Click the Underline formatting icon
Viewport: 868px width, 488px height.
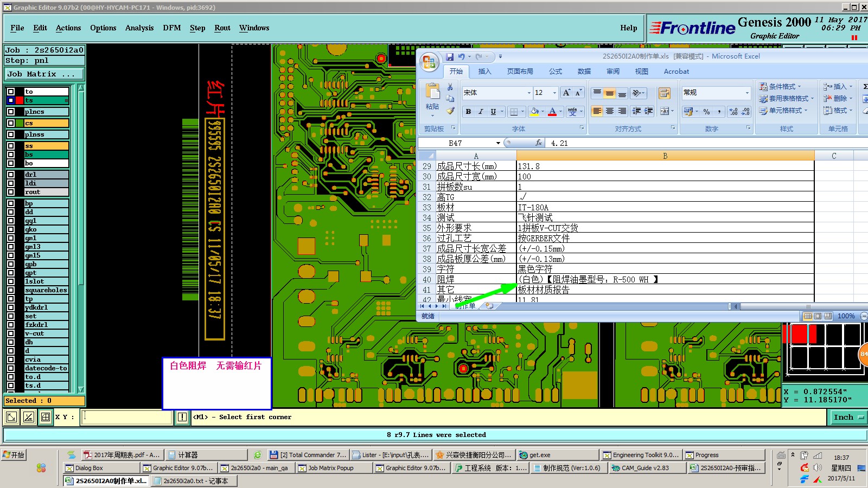pos(493,111)
